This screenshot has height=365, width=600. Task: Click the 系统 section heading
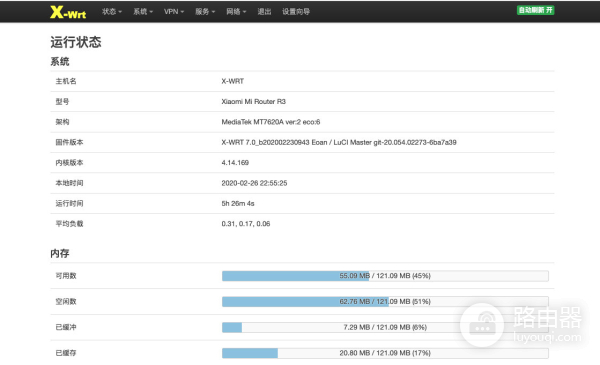(60, 62)
